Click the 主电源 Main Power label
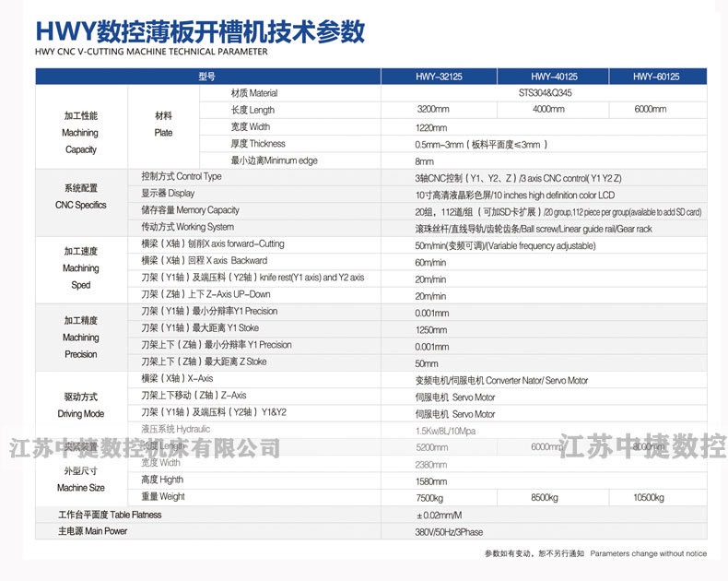The width and height of the screenshot is (728, 581). pyautogui.click(x=92, y=531)
